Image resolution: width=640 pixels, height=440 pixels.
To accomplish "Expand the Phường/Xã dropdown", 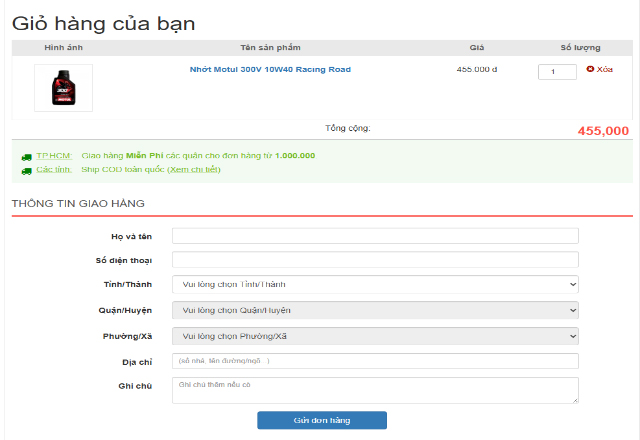I will click(x=375, y=336).
